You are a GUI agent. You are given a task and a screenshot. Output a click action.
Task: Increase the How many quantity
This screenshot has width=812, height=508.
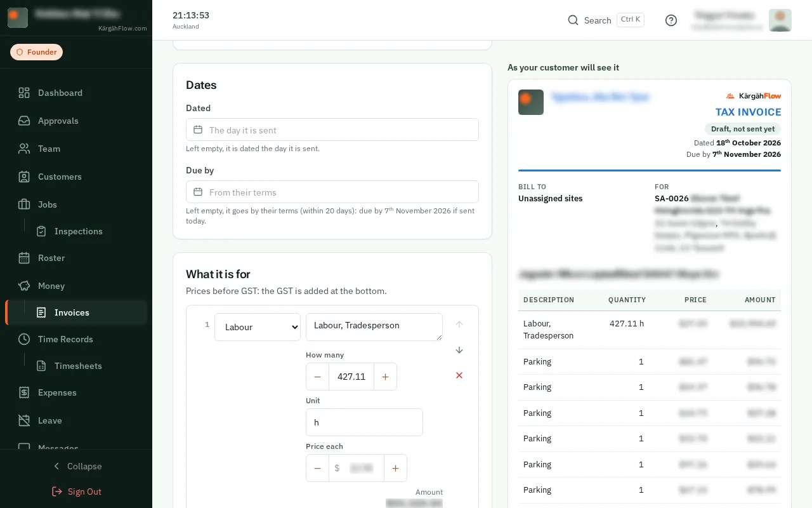click(385, 377)
